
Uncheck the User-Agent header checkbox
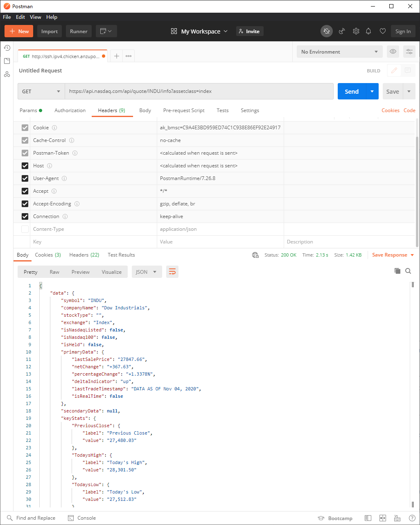tap(25, 178)
